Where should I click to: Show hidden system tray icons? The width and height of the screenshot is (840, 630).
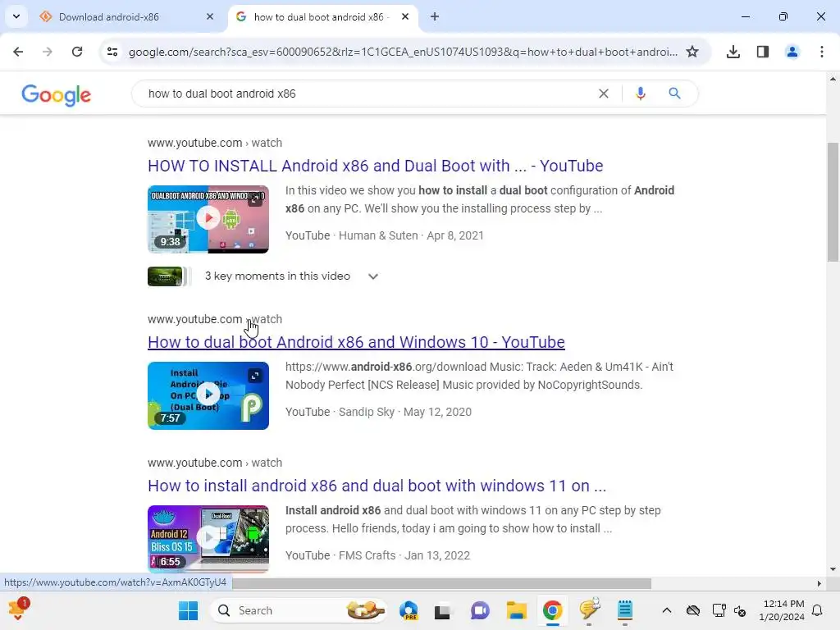click(666, 610)
